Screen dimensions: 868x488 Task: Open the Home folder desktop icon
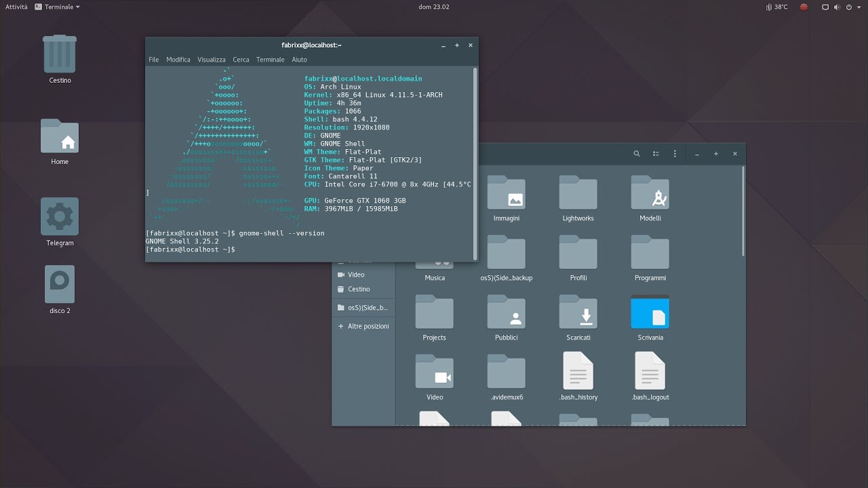point(60,136)
